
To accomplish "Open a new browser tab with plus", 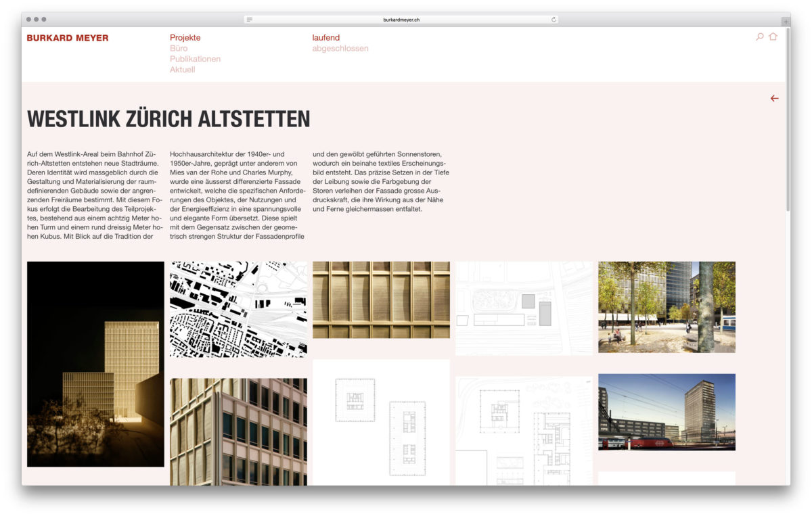I will pos(785,21).
